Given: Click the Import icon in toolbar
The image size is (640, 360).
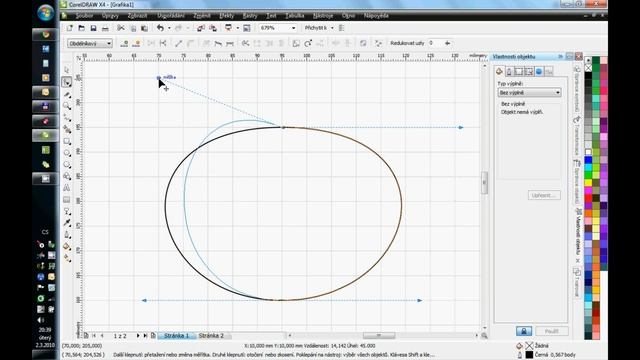Looking at the screenshot, I should [200, 28].
